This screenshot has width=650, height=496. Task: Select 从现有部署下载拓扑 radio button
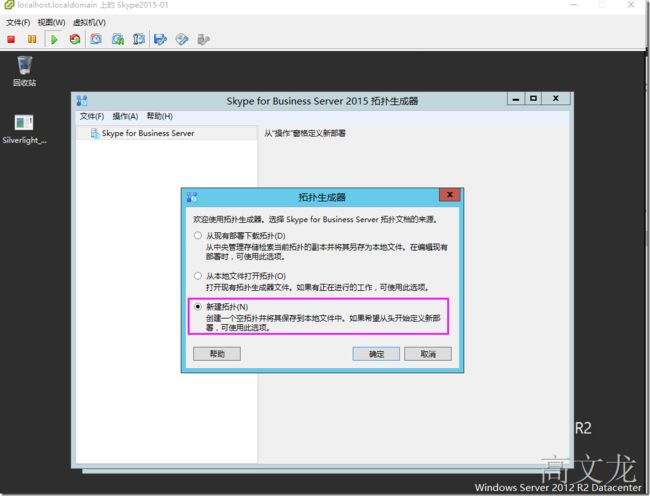[198, 235]
